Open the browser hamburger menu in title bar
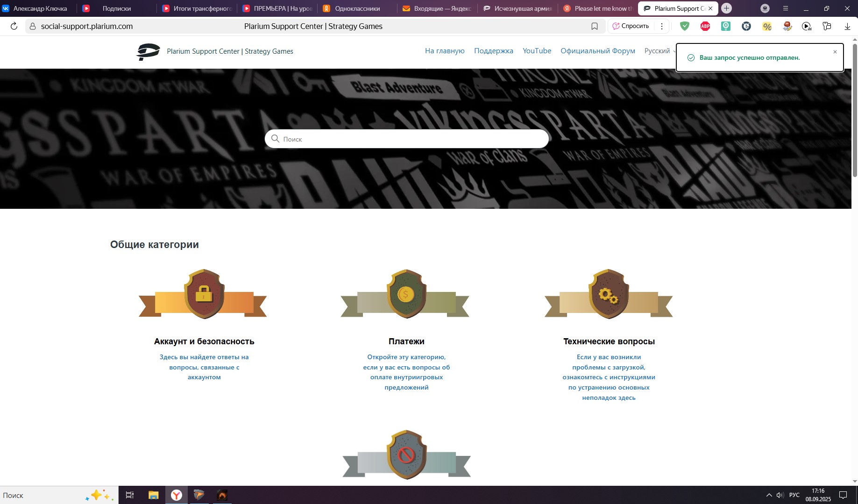 coord(786,8)
